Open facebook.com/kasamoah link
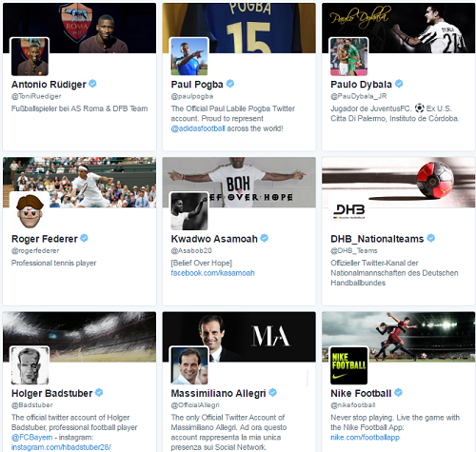Viewport: 476px width, 452px height. [212, 273]
